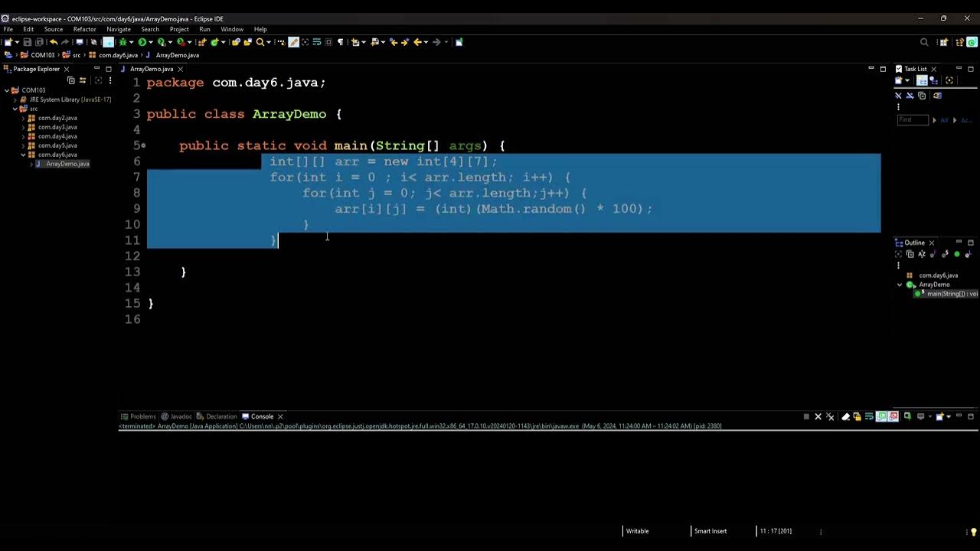This screenshot has height=551, width=980.
Task: Collapse the com.day6.java package node
Action: click(23, 155)
